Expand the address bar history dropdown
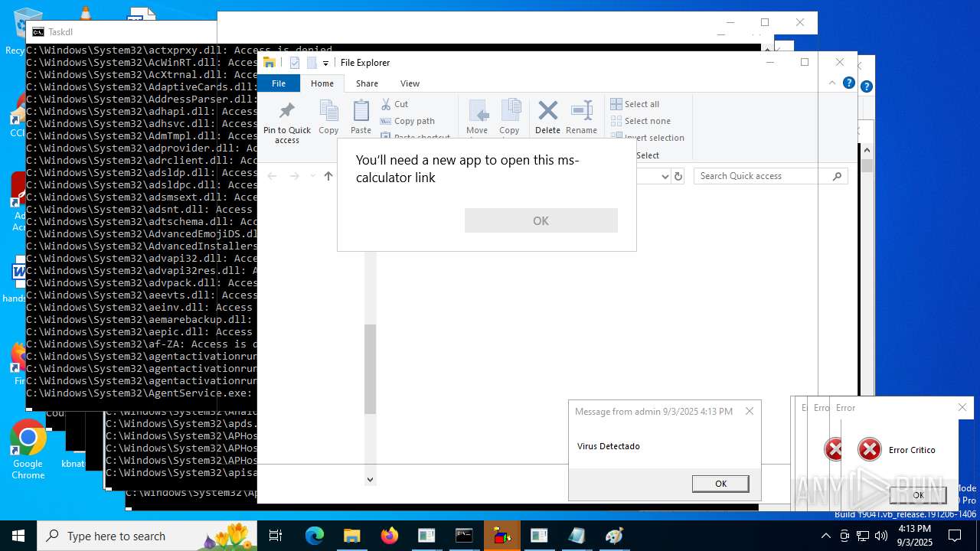 coord(664,176)
